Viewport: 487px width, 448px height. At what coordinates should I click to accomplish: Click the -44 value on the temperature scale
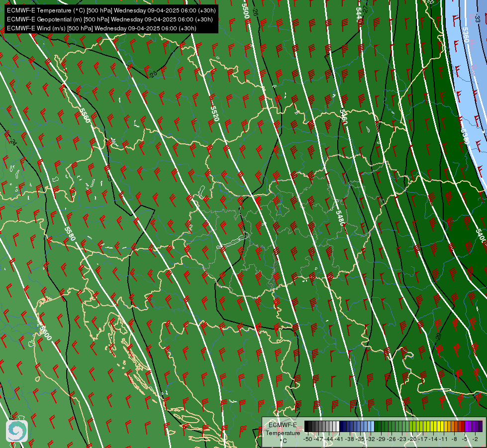[329, 439]
